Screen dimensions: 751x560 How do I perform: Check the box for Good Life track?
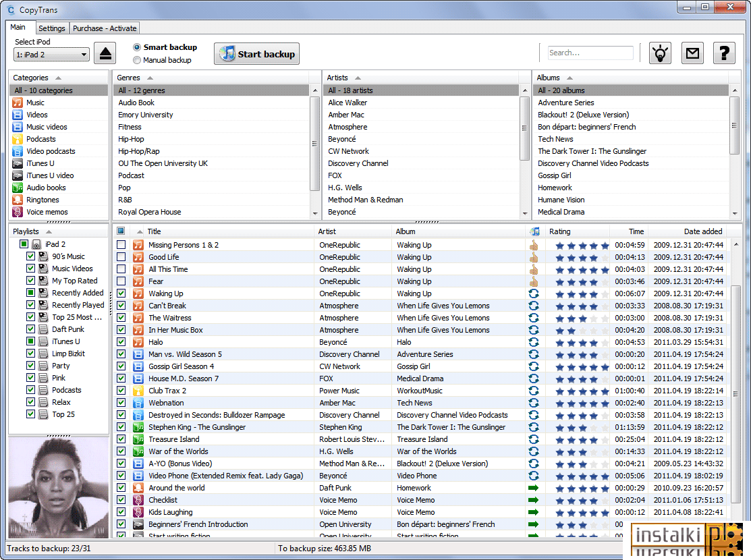coord(121,257)
